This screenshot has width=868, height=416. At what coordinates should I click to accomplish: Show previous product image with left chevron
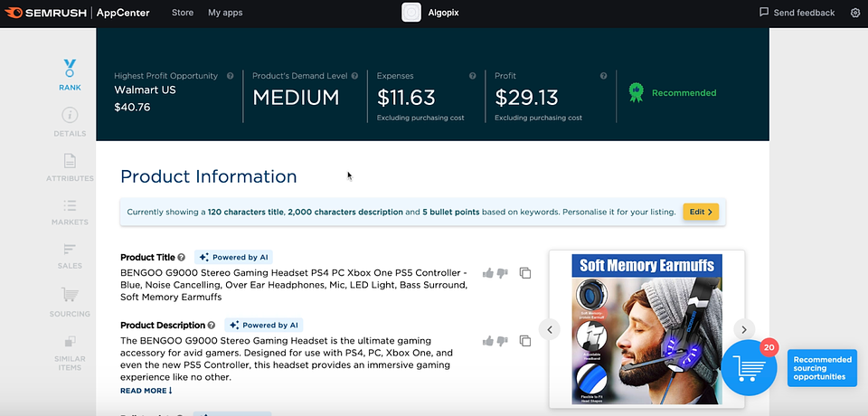pos(550,329)
